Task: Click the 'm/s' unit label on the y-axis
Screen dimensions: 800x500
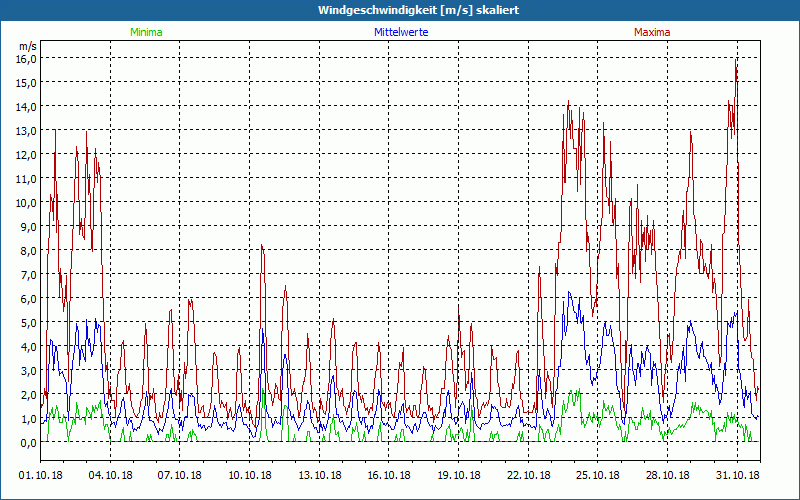Action: click(x=28, y=46)
